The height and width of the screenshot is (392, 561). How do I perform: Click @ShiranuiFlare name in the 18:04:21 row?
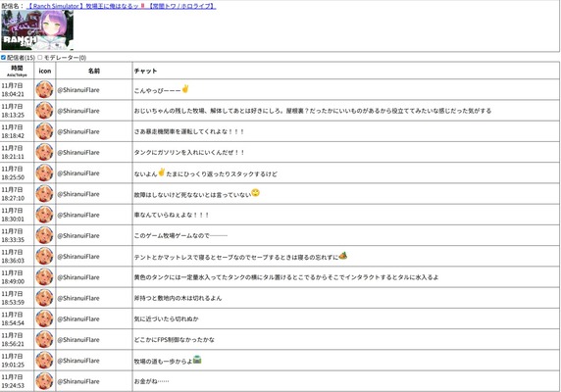[78, 90]
